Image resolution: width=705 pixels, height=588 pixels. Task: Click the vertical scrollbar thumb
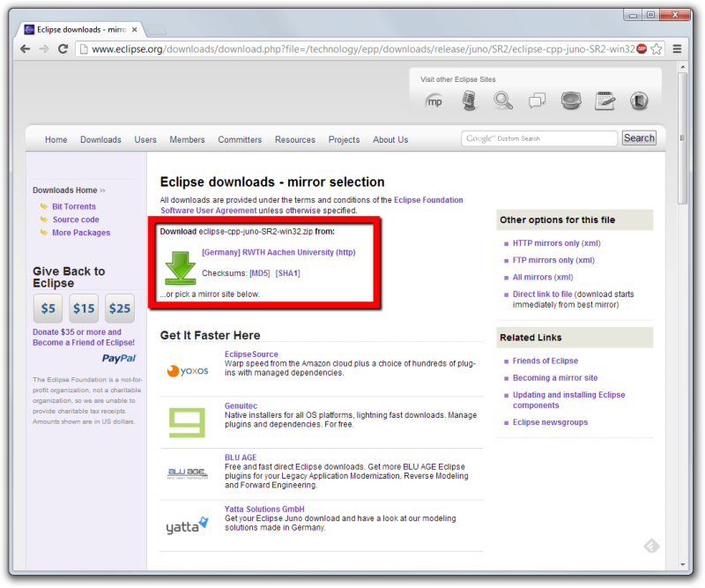click(x=682, y=138)
